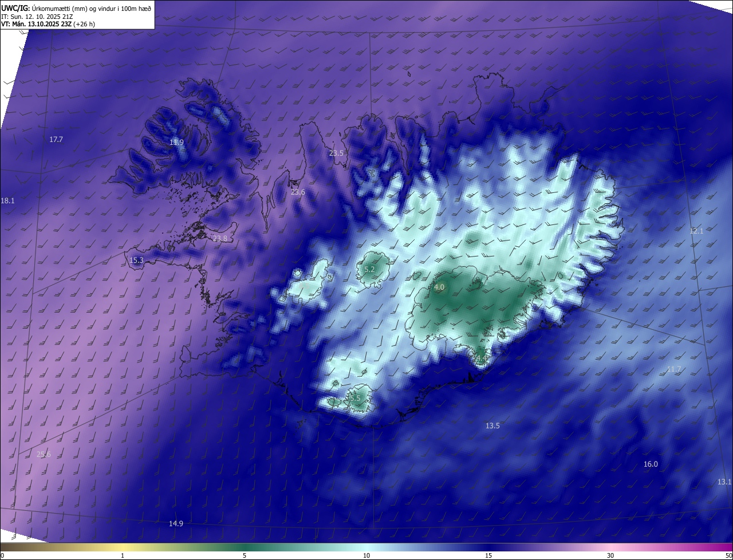This screenshot has height=560, width=733.
Task: Click the color scale label 50
Action: [x=728, y=555]
